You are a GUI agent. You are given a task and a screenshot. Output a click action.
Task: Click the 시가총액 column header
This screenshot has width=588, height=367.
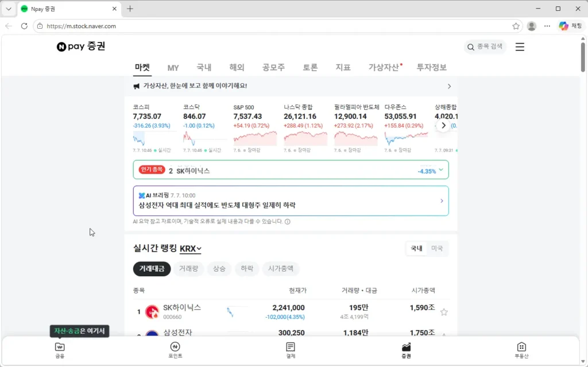tap(423, 291)
